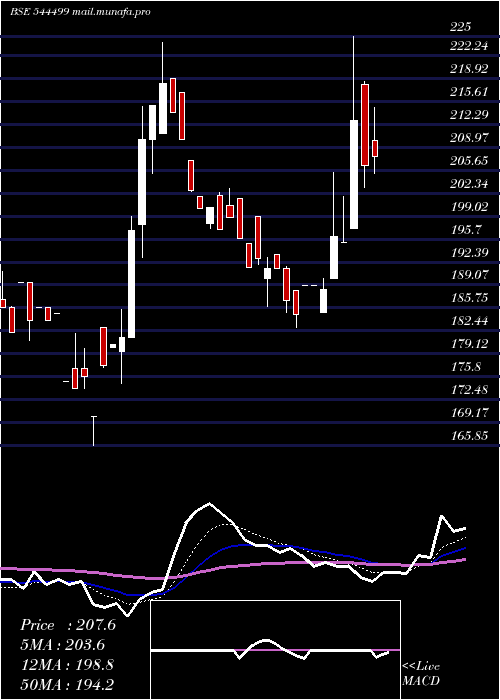Viewport: 500px width, 700px height.
Task: Click the tallest white candle rising from 182 to 196
Action: [132, 284]
